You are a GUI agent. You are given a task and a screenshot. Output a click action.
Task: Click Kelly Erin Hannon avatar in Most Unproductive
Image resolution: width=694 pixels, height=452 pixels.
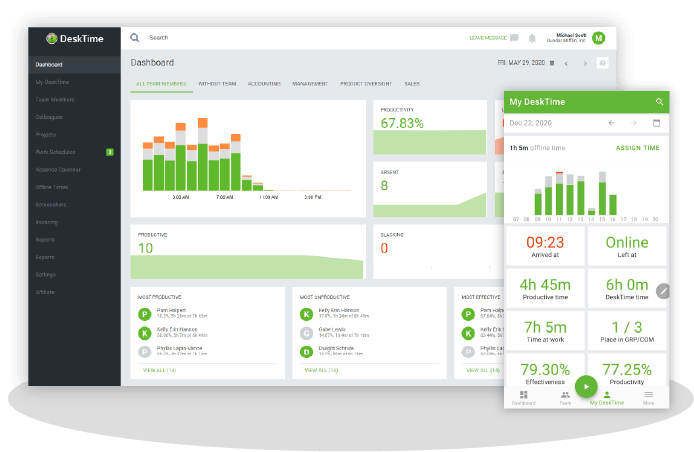(306, 314)
